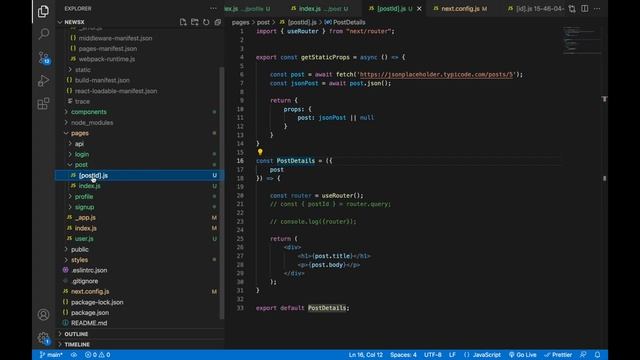Image resolution: width=640 pixels, height=360 pixels.
Task: Expand the OUTLINE section
Action: tap(140, 334)
